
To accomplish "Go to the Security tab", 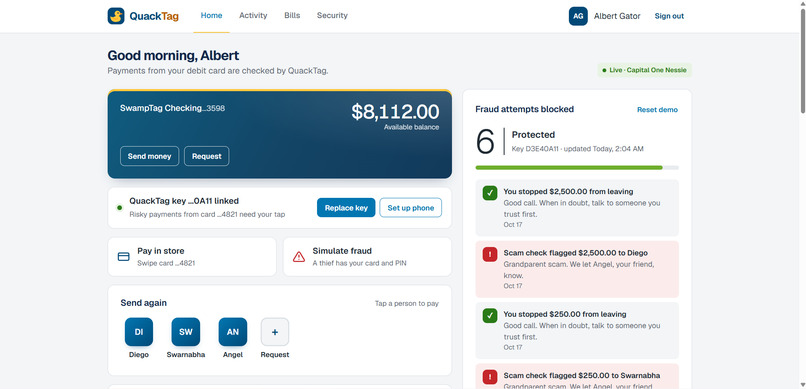I will (x=332, y=15).
